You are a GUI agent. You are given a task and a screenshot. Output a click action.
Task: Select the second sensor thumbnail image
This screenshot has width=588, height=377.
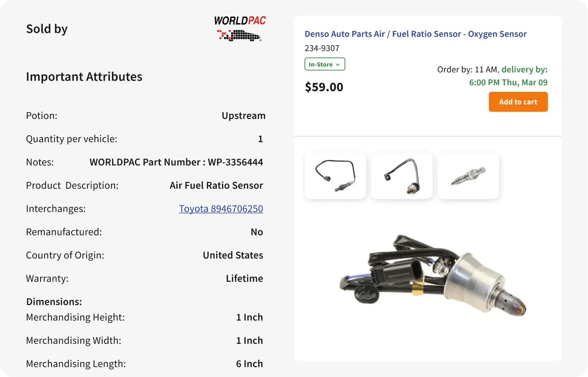pyautogui.click(x=401, y=176)
